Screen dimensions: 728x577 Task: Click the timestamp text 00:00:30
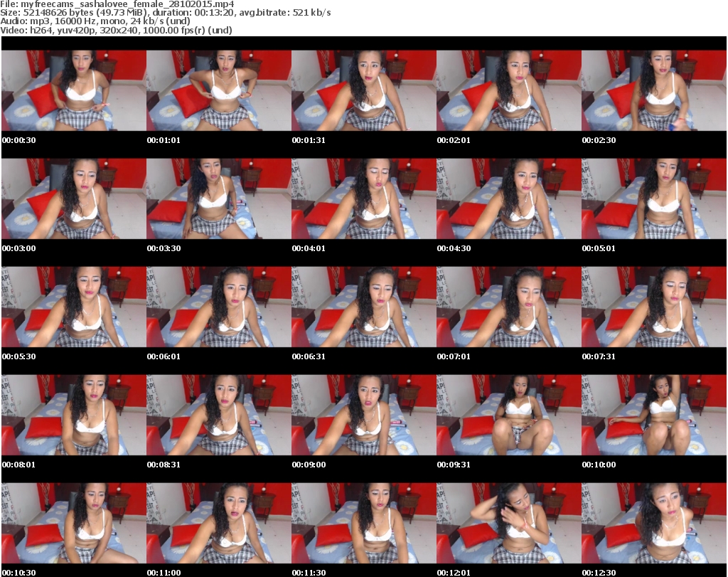[x=18, y=140]
